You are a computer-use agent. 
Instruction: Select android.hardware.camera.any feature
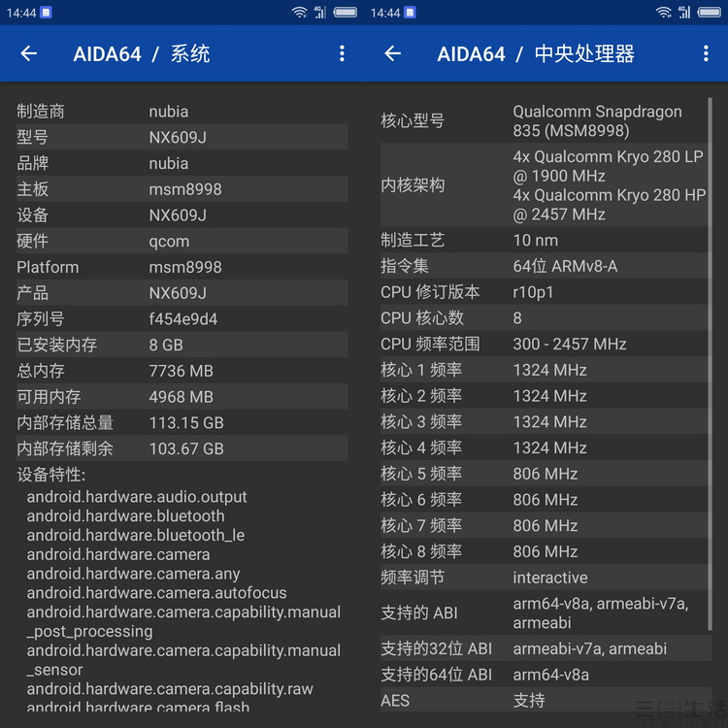tap(133, 574)
